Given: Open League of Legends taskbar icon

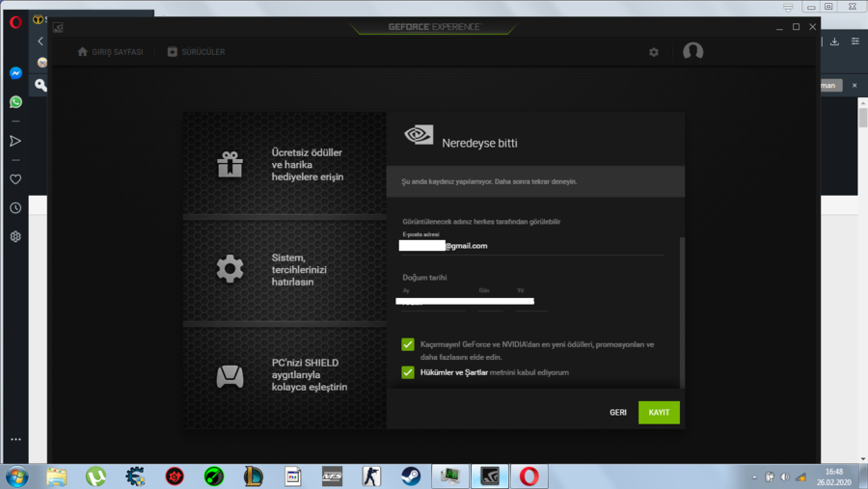Looking at the screenshot, I should [x=253, y=476].
